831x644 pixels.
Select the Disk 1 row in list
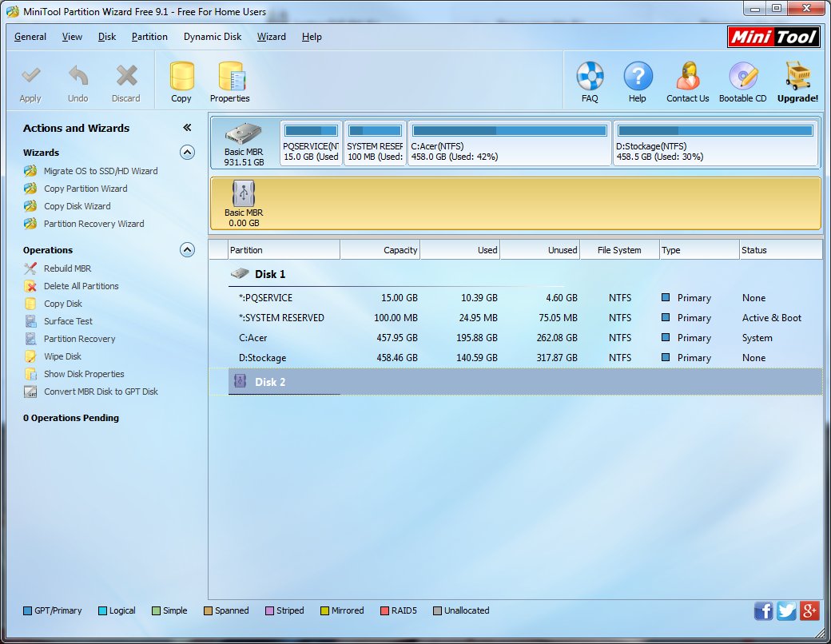(x=515, y=274)
